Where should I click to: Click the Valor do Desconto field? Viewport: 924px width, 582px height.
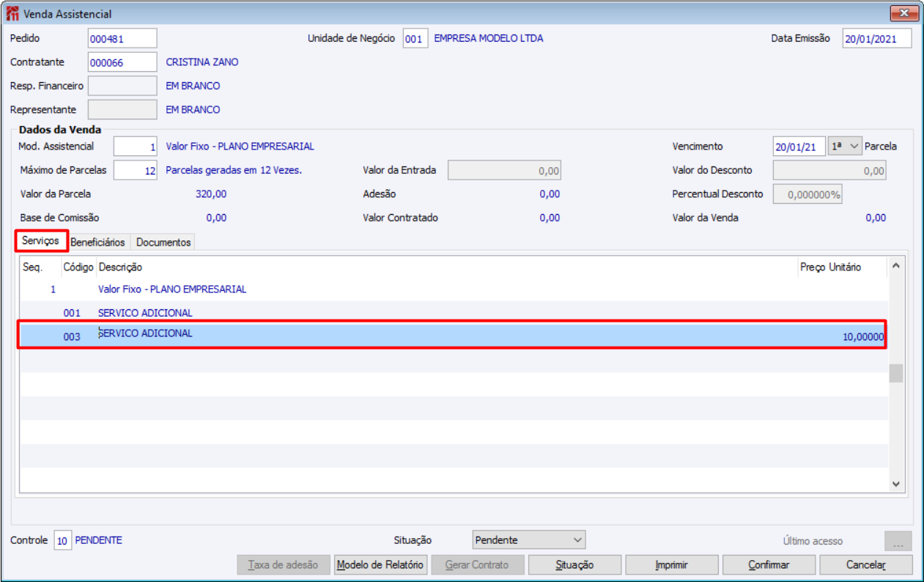(x=829, y=170)
